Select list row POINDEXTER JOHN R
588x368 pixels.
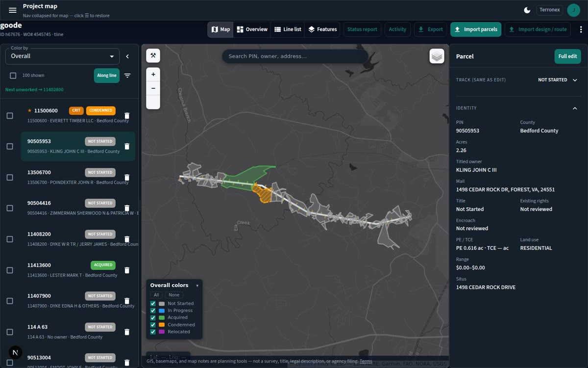pyautogui.click(x=77, y=177)
